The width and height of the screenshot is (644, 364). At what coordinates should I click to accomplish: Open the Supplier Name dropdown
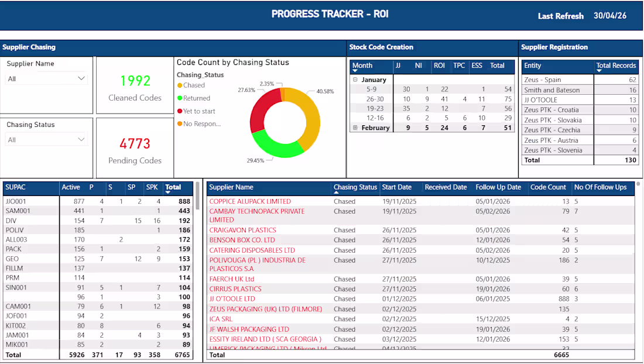(x=83, y=77)
